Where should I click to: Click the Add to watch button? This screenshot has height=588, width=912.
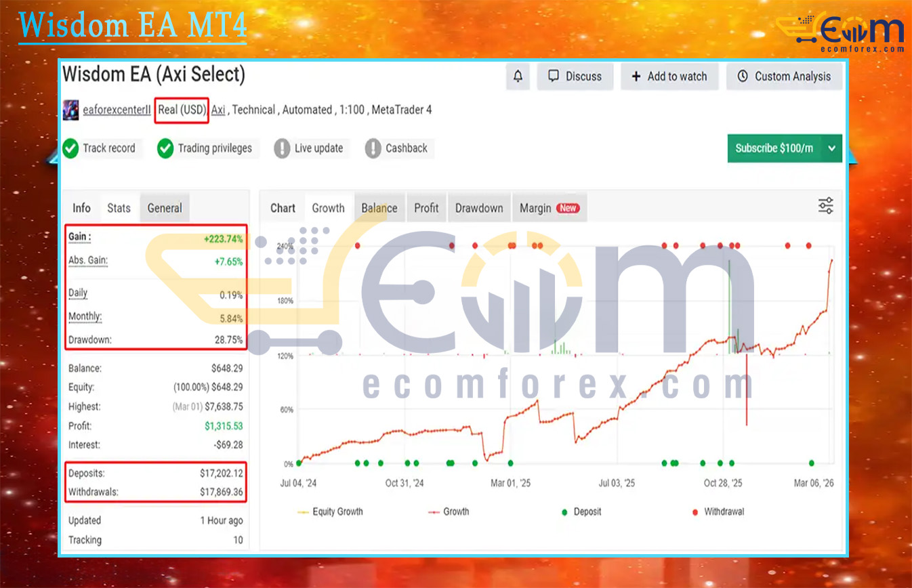tap(669, 77)
